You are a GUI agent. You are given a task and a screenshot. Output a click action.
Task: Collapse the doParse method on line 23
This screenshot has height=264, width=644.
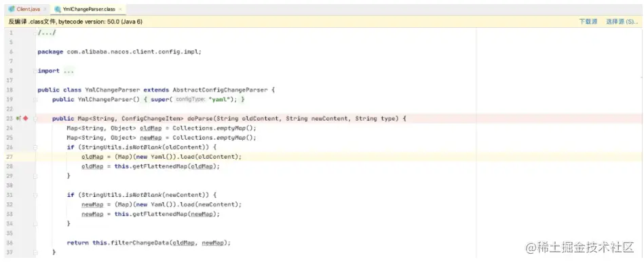coord(35,119)
